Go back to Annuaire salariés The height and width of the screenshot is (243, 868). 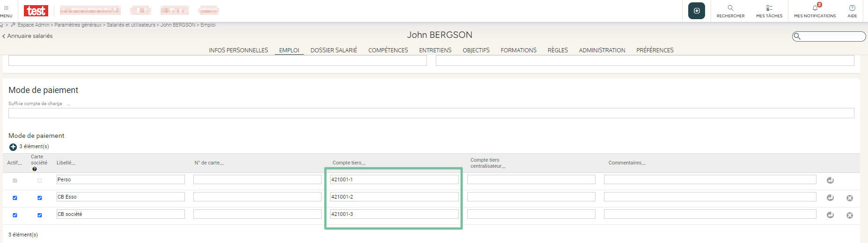pyautogui.click(x=28, y=36)
